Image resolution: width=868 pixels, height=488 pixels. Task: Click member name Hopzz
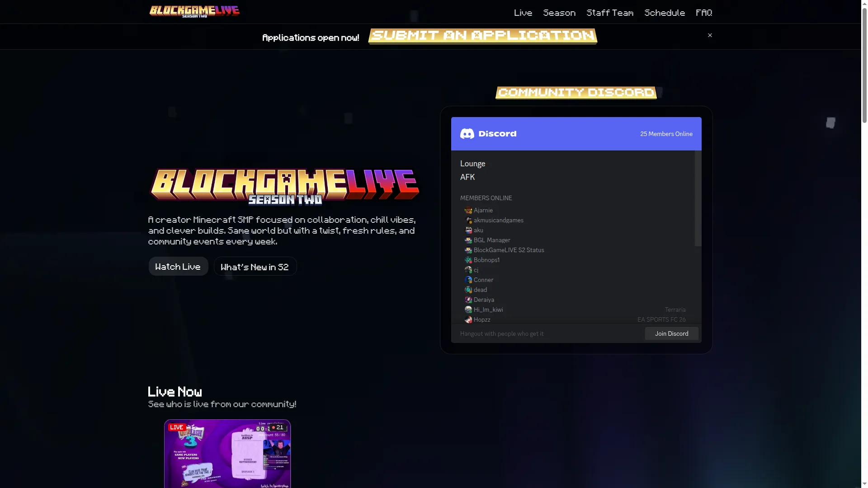point(482,319)
